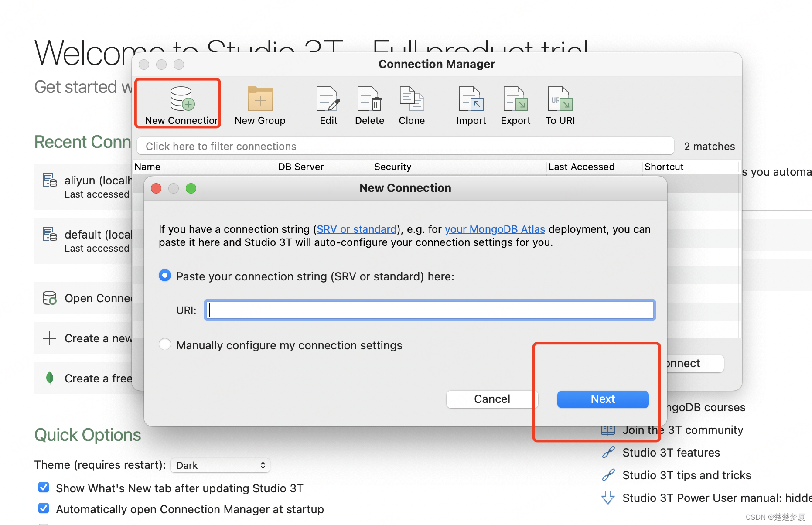812x525 pixels.
Task: Click the link icon beside tips and tricks
Action: click(x=608, y=475)
